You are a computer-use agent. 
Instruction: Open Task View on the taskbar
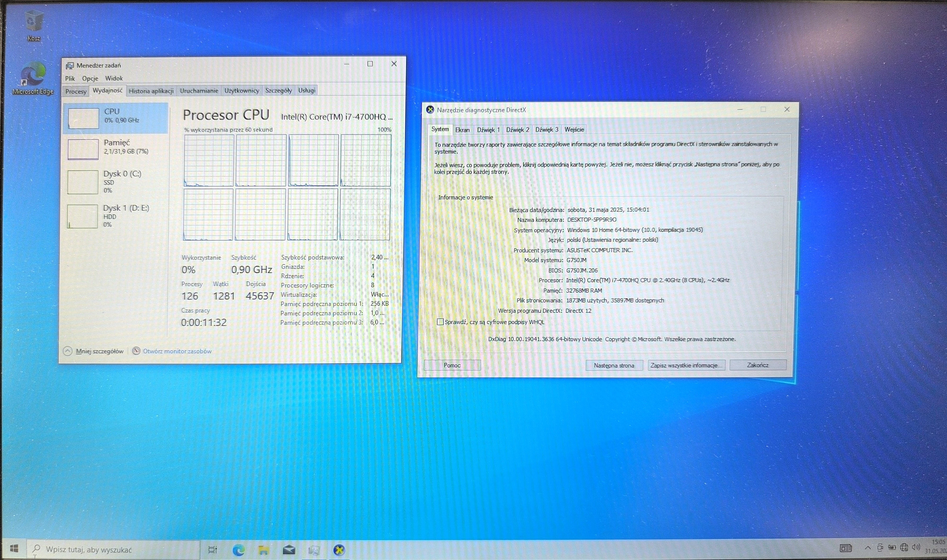coord(213,550)
